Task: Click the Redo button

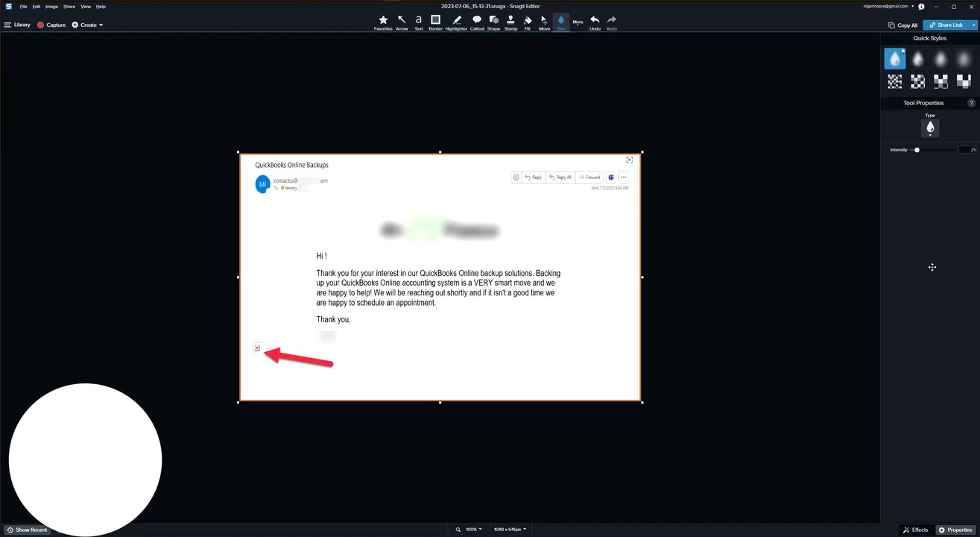Action: click(x=611, y=23)
